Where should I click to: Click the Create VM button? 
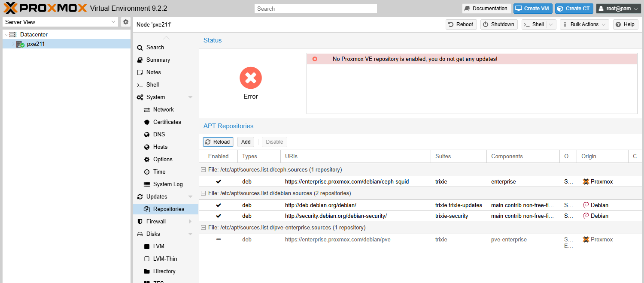coord(533,9)
